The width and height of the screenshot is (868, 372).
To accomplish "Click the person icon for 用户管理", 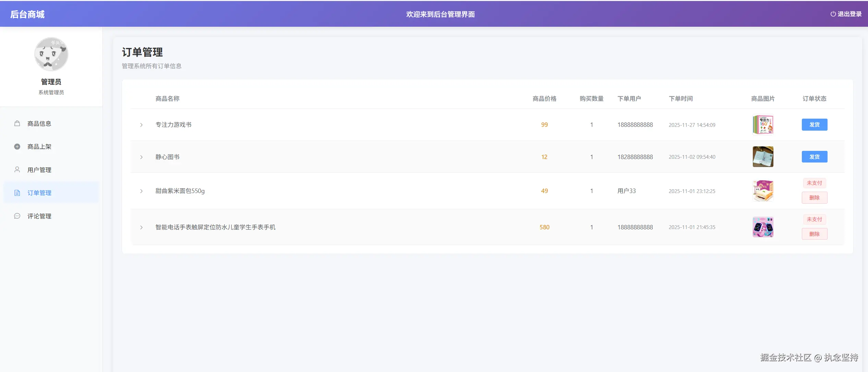I will click(x=17, y=170).
